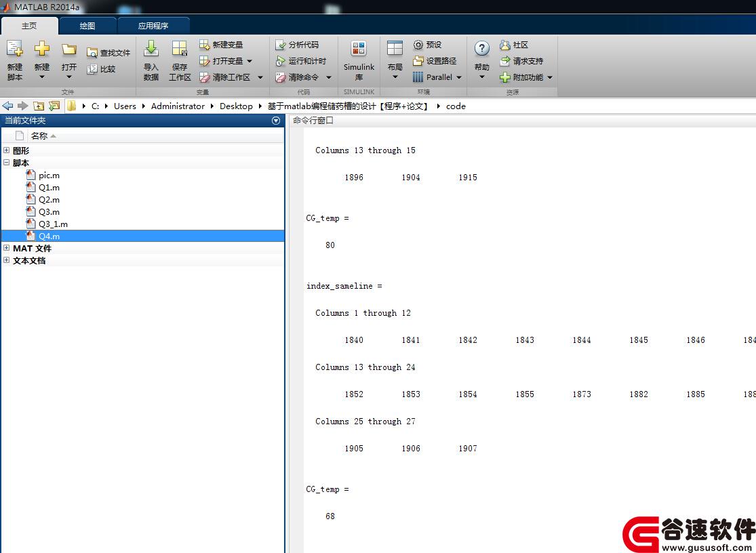The width and height of the screenshot is (756, 553).
Task: Click the code path segment
Action: [x=456, y=106]
